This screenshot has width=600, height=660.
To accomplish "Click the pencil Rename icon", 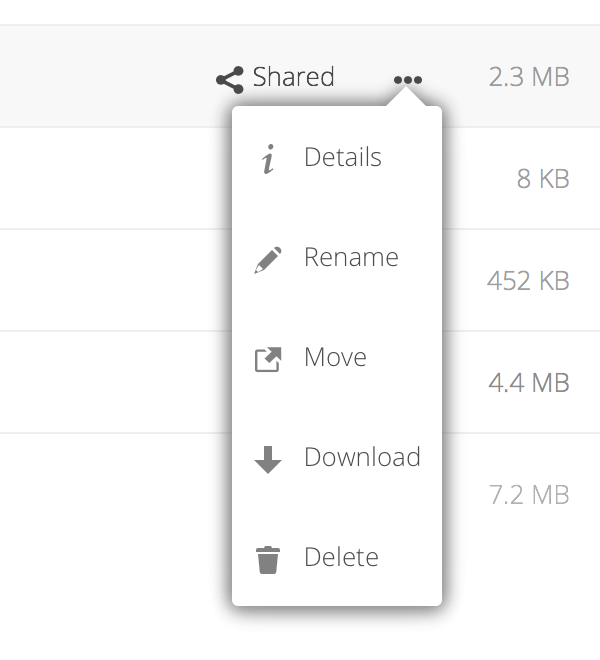I will [x=267, y=259].
